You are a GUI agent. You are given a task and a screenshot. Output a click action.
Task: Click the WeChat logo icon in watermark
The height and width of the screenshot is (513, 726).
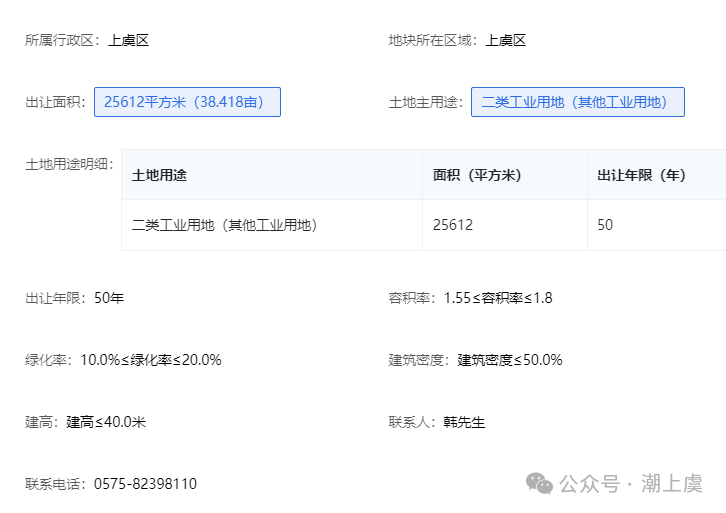point(539,483)
